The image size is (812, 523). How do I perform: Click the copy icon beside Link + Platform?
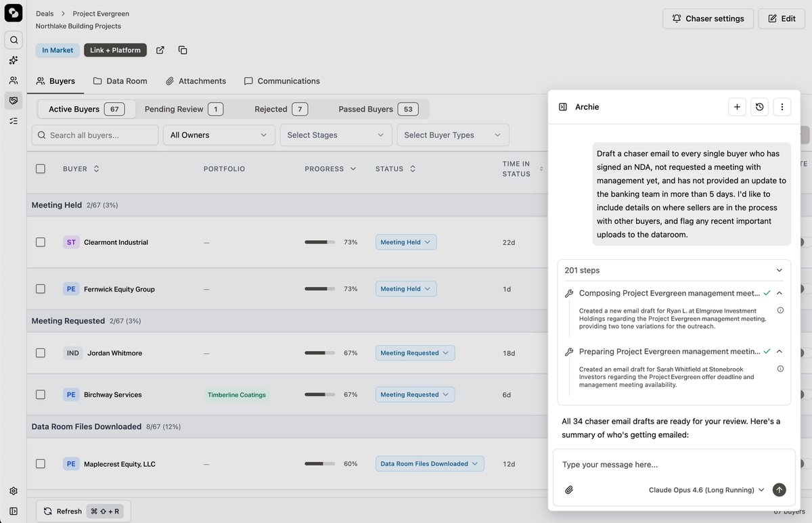pos(183,50)
